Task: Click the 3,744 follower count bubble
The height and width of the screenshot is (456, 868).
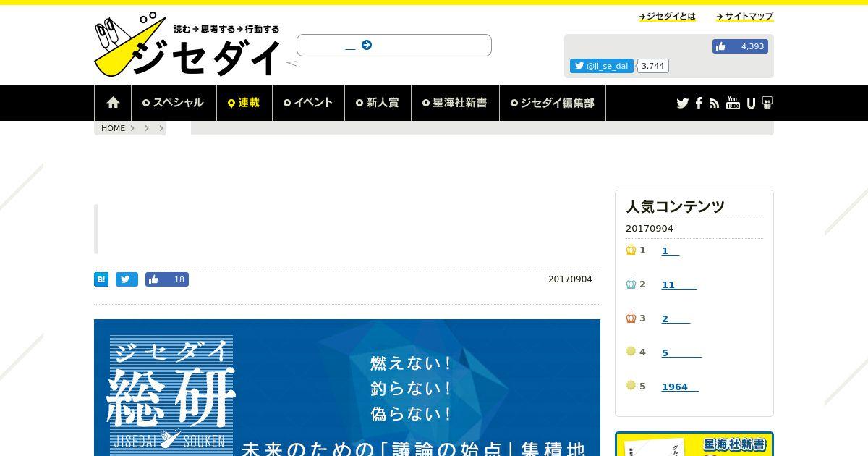Action: point(652,66)
